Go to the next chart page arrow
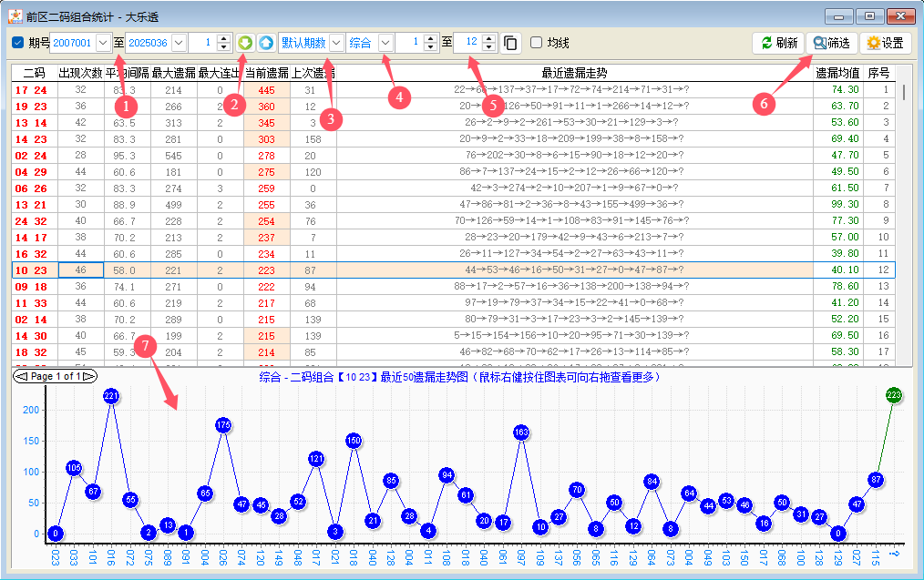The width and height of the screenshot is (924, 580). 89,376
